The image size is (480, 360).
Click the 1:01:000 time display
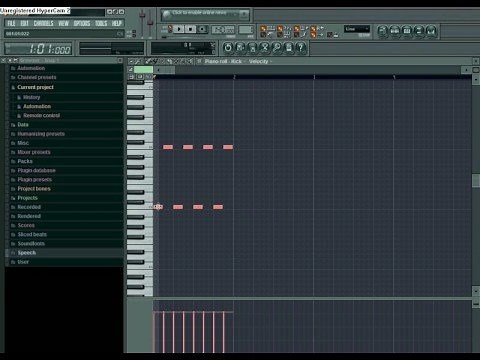[38, 49]
